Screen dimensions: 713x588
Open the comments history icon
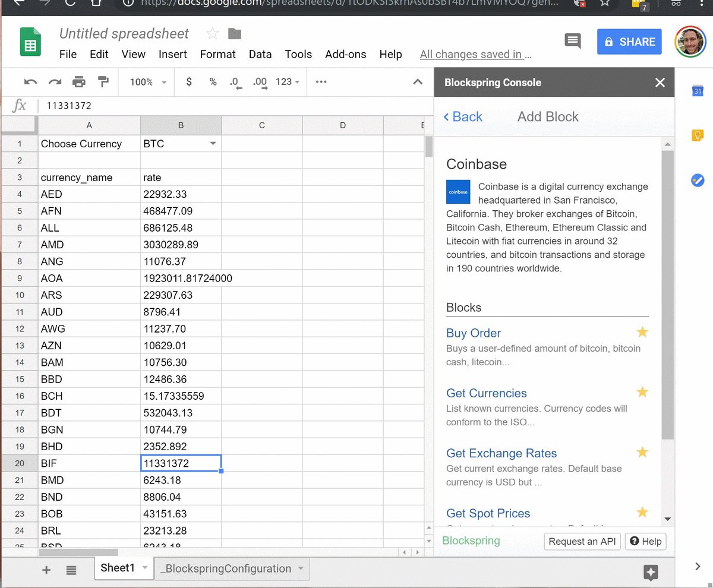[x=573, y=41]
